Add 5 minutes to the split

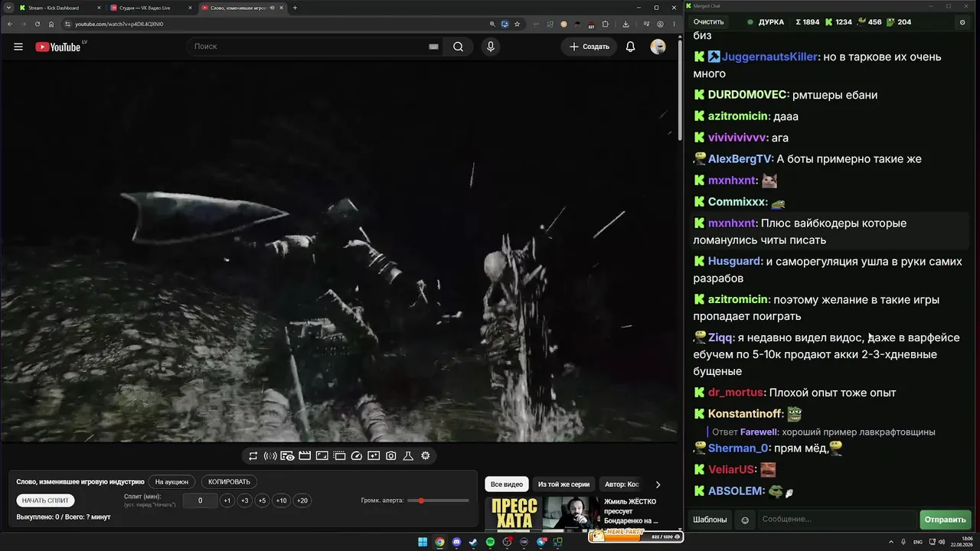point(262,500)
